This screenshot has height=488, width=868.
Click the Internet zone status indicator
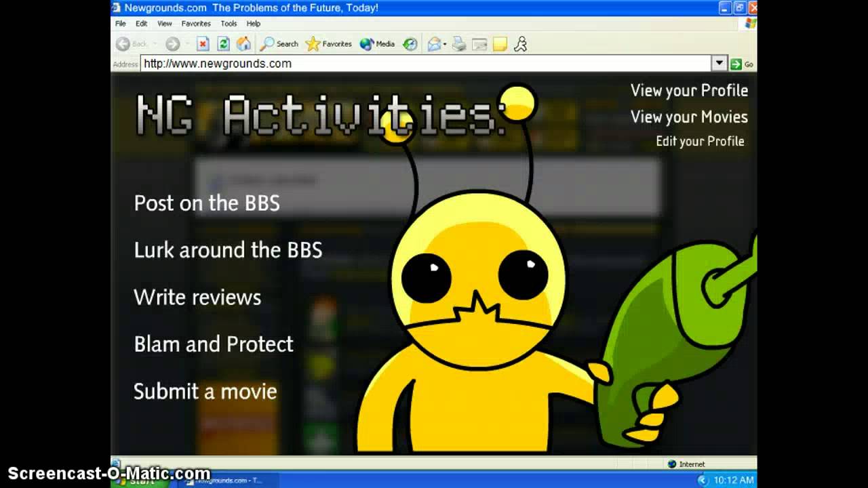click(x=686, y=464)
